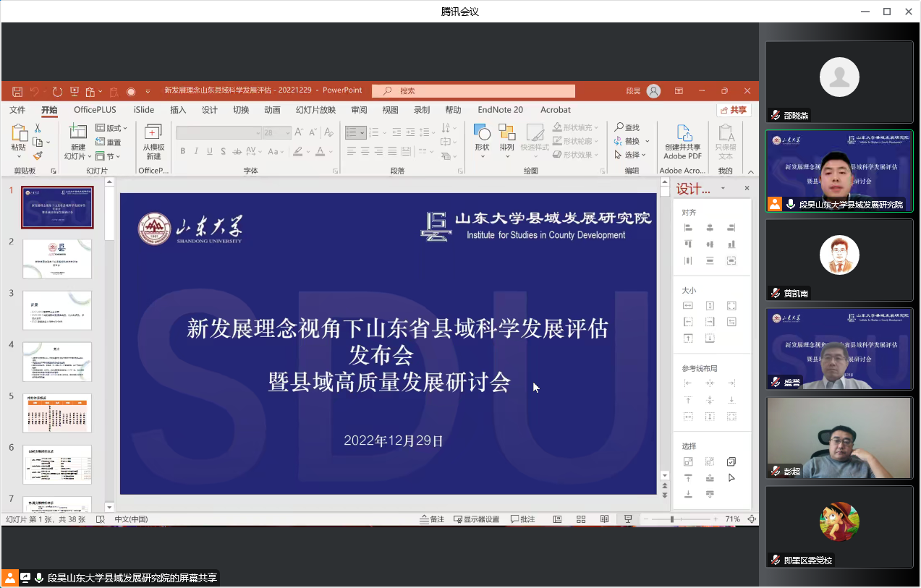Click the Find (查找) magnifier icon
Image resolution: width=921 pixels, height=588 pixels.
619,127
